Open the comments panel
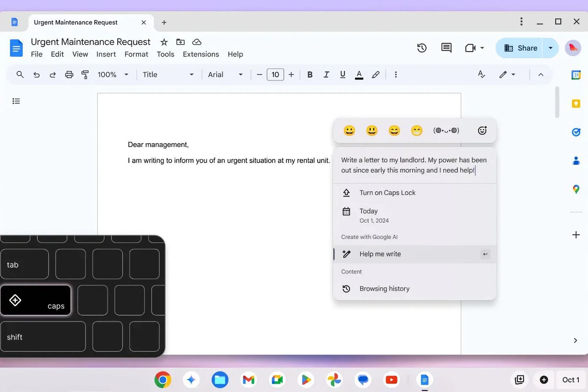The height and width of the screenshot is (392, 588). (x=446, y=48)
